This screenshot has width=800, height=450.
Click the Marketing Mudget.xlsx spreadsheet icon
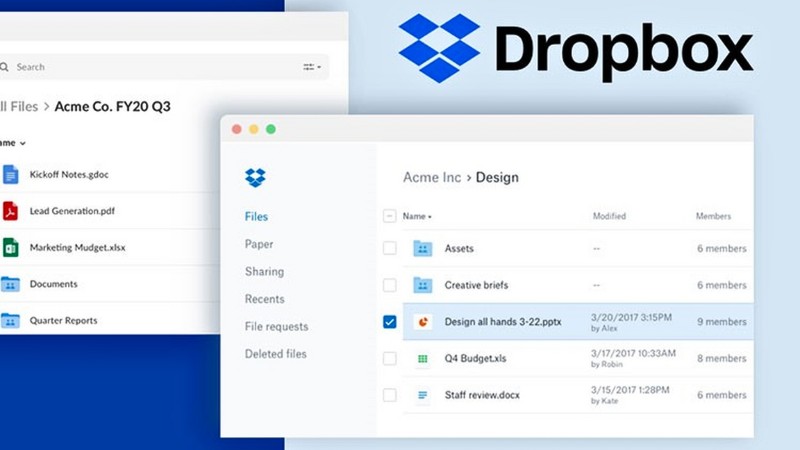tap(10, 247)
